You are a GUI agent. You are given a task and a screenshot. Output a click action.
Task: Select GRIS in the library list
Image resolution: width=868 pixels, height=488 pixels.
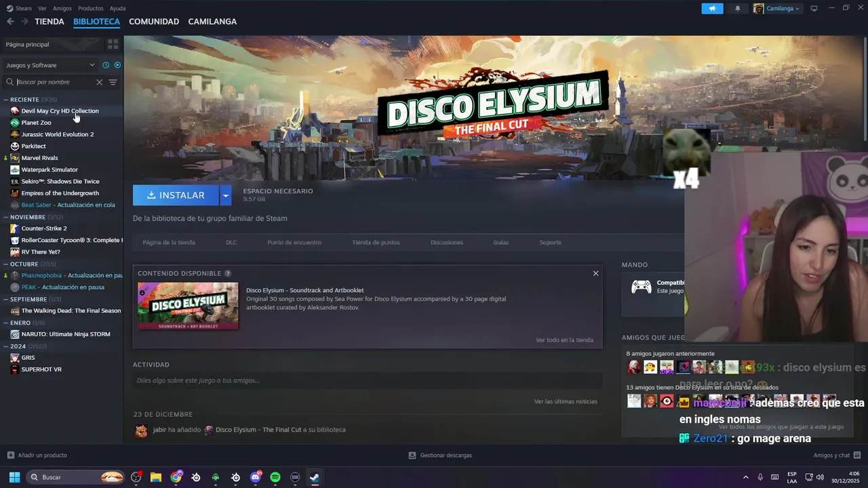coord(28,358)
